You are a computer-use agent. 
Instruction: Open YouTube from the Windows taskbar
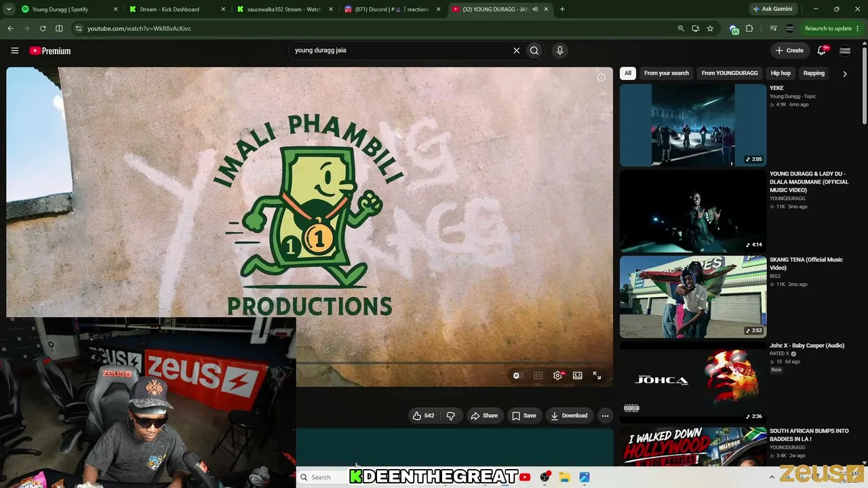tap(525, 477)
